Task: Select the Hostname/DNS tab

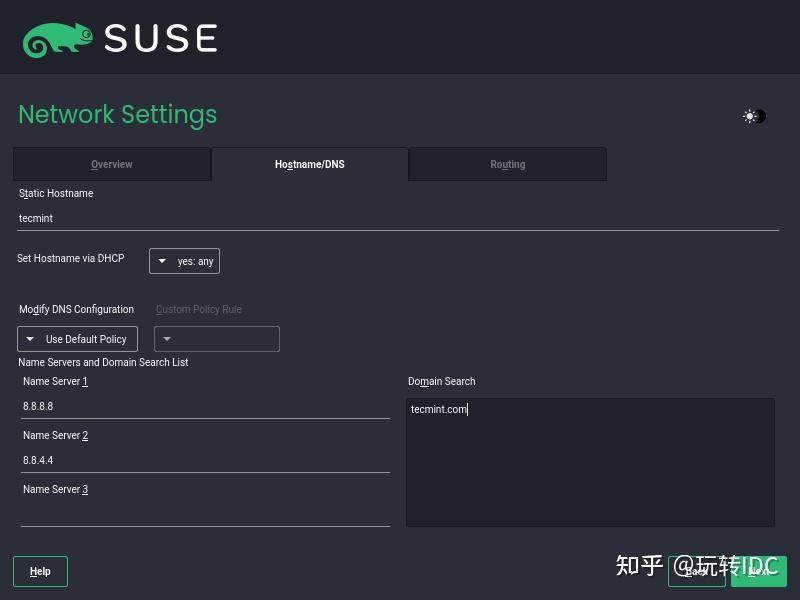Action: 309,164
